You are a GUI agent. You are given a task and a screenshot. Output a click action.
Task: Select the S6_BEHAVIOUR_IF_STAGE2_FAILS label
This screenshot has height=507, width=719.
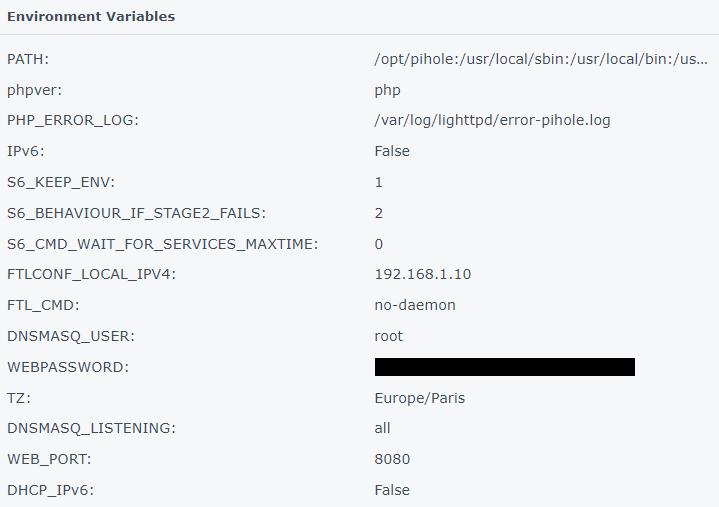[x=136, y=213]
